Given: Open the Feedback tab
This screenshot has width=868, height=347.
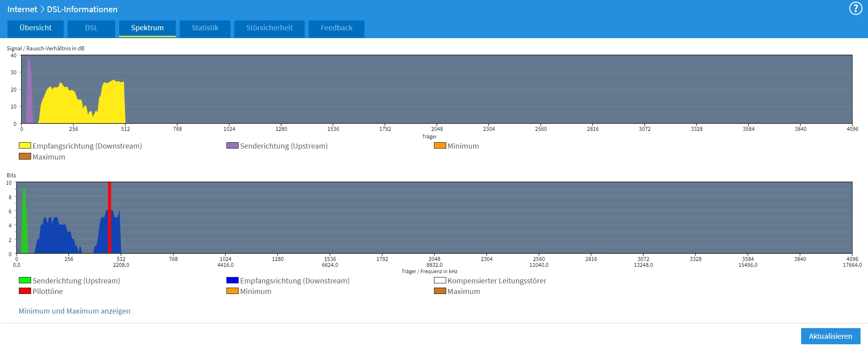Looking at the screenshot, I should pyautogui.click(x=337, y=28).
